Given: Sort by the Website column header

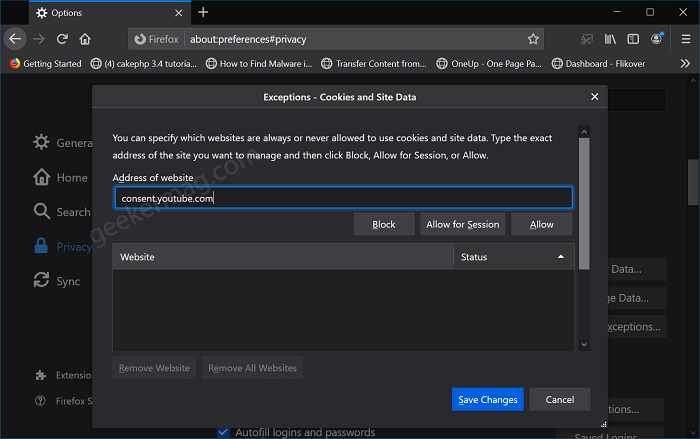Looking at the screenshot, I should click(x=283, y=257).
